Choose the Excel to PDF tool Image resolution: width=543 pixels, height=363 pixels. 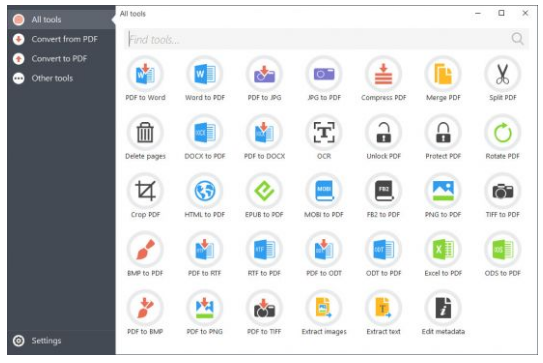pyautogui.click(x=443, y=249)
